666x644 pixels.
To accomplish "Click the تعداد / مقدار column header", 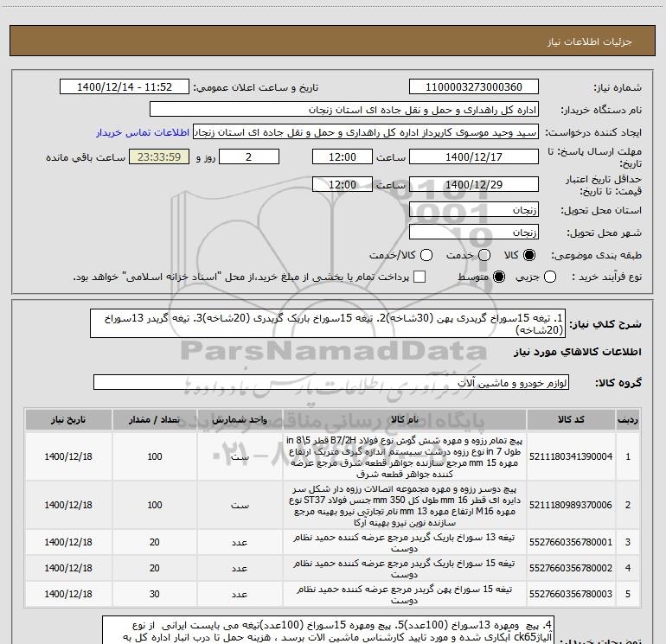I will click(x=155, y=419).
